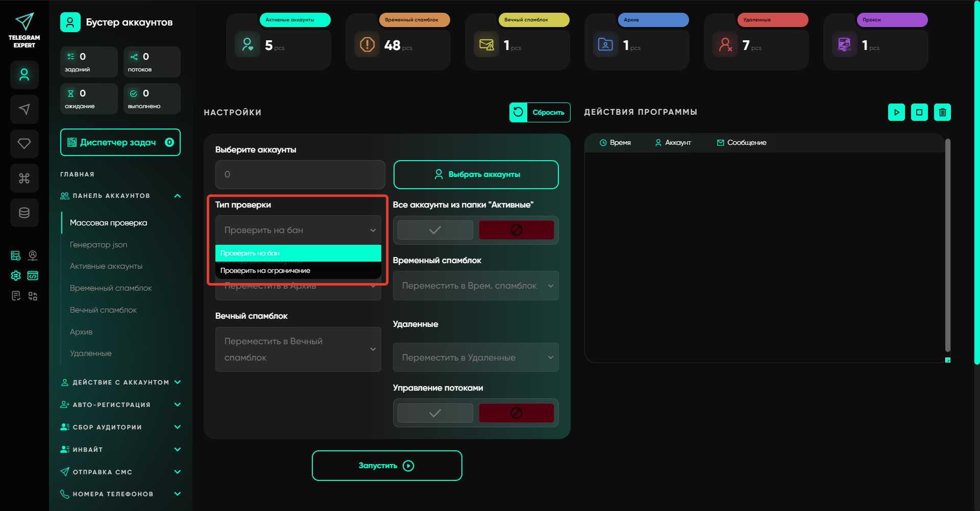Disable all accounts from Active folder
The width and height of the screenshot is (980, 511).
516,230
